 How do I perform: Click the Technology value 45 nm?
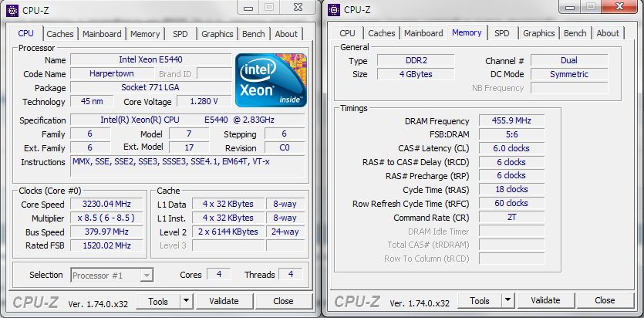[x=92, y=101]
